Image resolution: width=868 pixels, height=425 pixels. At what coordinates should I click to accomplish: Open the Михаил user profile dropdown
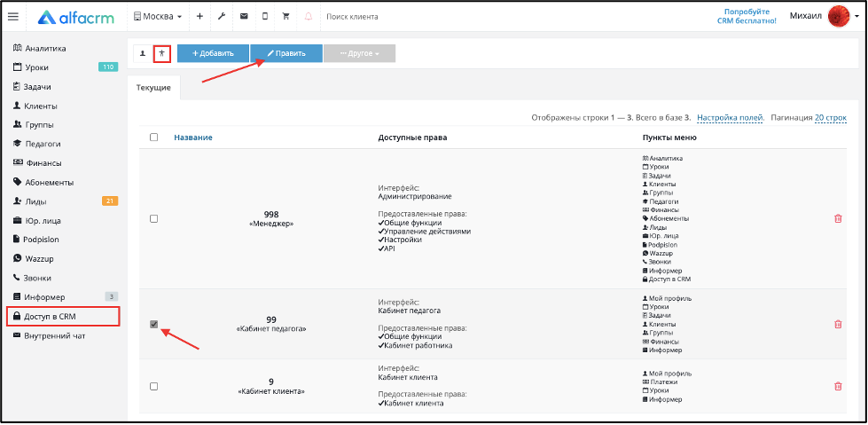(x=825, y=17)
